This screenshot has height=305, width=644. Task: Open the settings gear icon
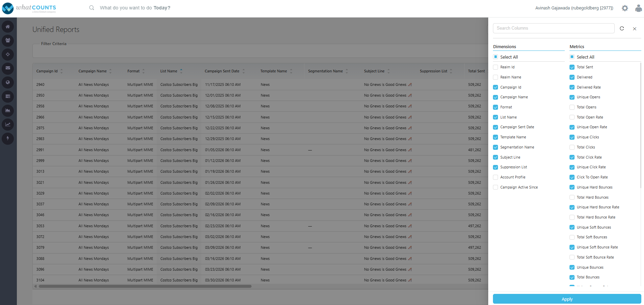625,8
